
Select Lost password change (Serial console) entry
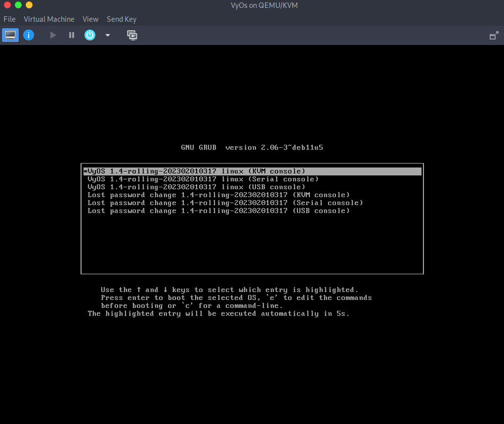(x=252, y=203)
